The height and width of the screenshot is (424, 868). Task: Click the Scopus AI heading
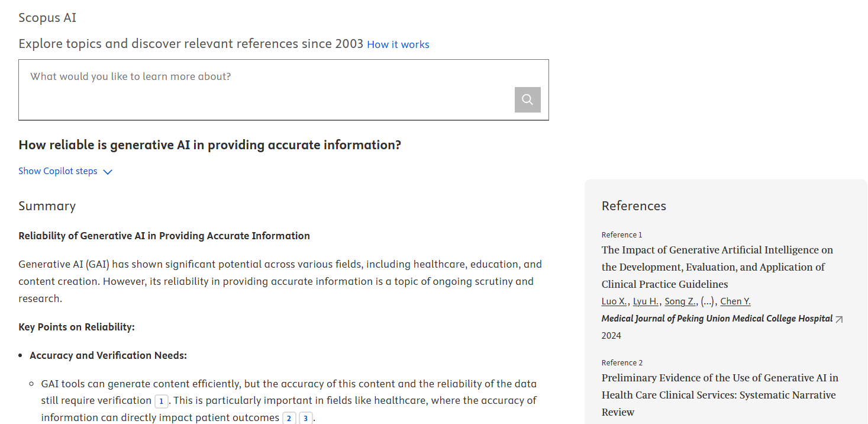47,18
